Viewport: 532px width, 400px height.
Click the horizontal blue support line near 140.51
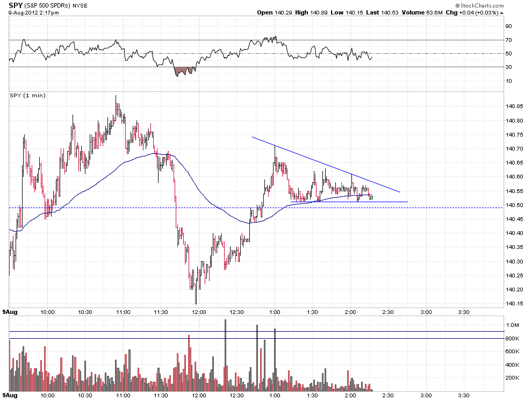[x=349, y=202]
